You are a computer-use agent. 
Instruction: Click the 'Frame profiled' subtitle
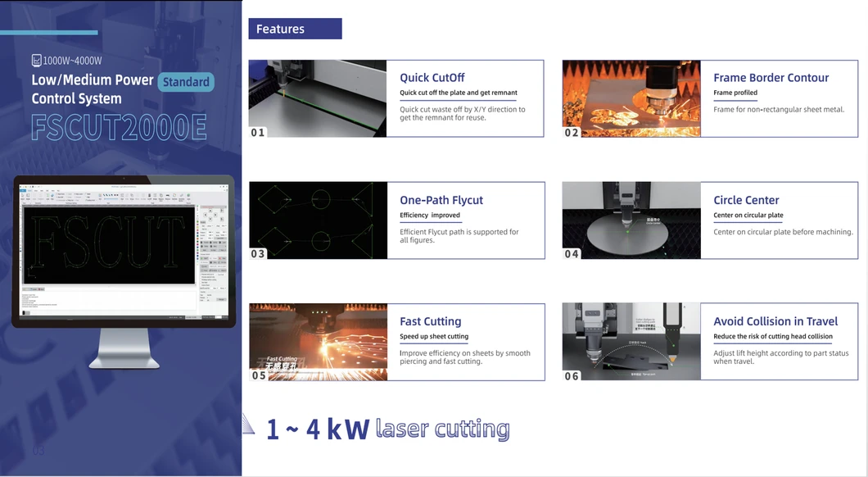(735, 93)
